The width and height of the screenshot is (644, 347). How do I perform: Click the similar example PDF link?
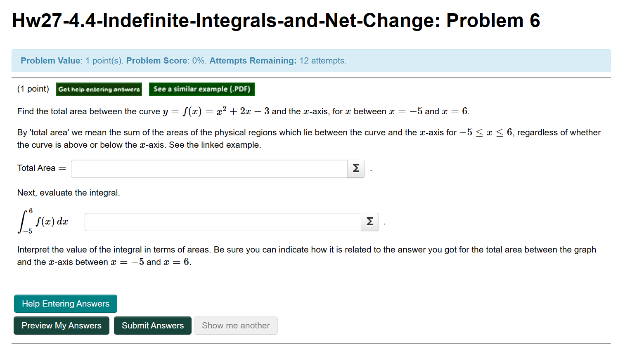coord(201,89)
